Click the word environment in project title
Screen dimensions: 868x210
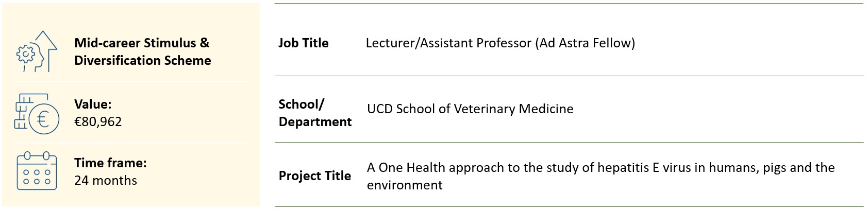[x=405, y=185]
